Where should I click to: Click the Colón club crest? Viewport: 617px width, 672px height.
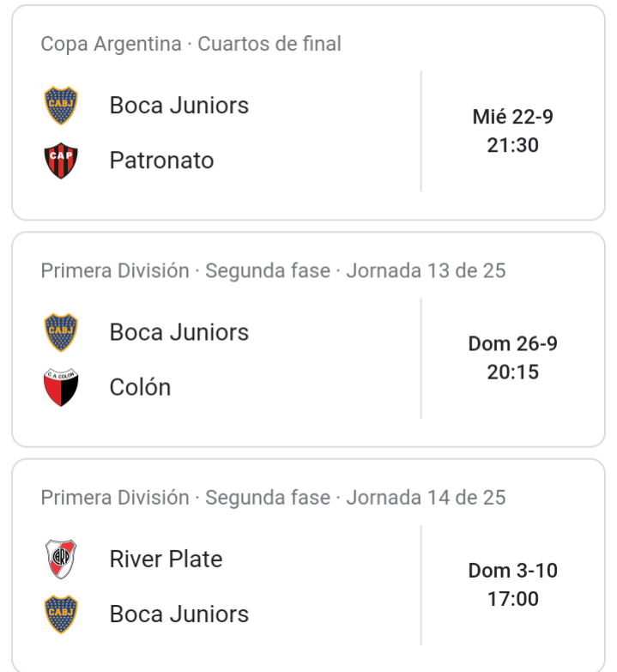pos(61,387)
